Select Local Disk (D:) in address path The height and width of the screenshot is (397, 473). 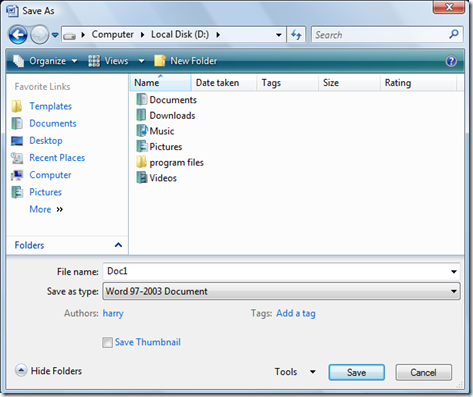click(180, 34)
